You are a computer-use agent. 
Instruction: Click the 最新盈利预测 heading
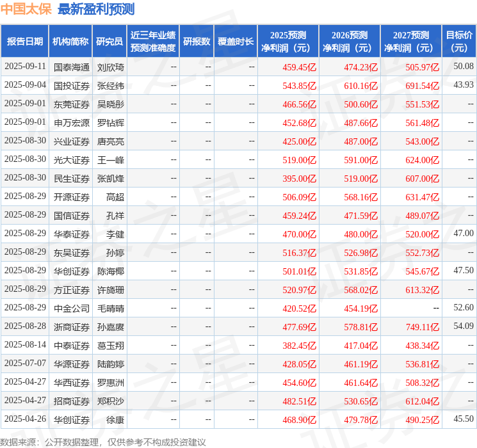pos(96,9)
